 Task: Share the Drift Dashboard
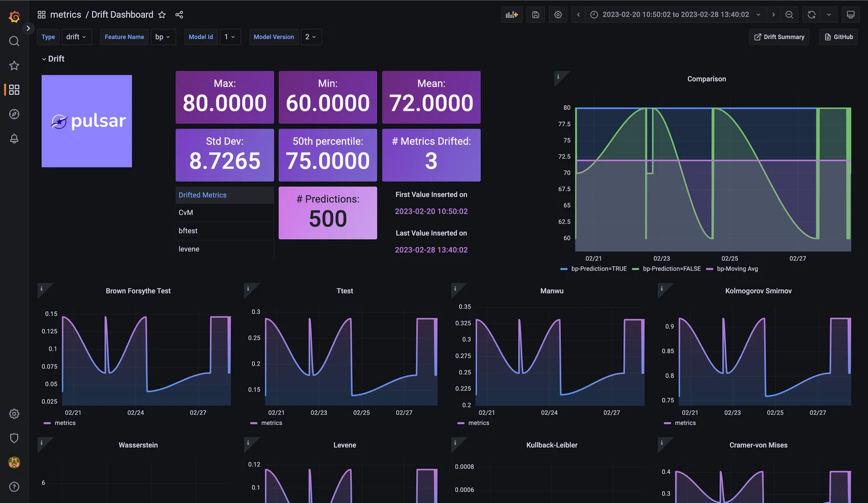tap(180, 15)
